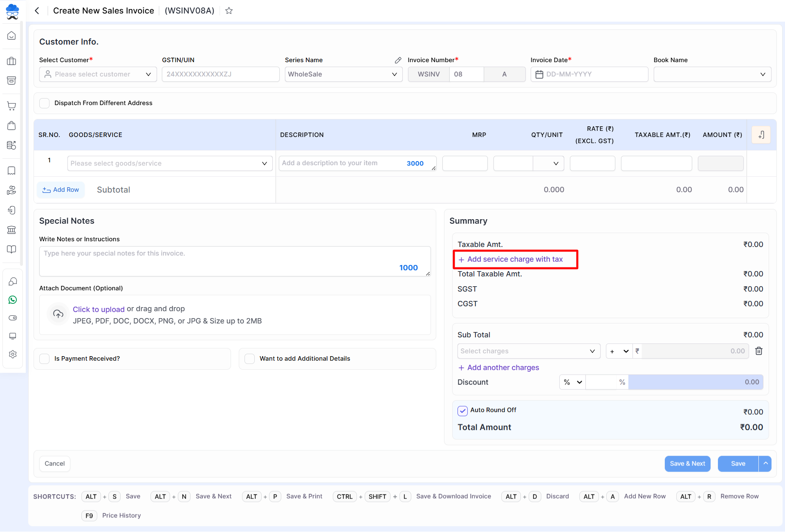Open the login arrow icon in sidebar
785x532 pixels.
[12, 210]
